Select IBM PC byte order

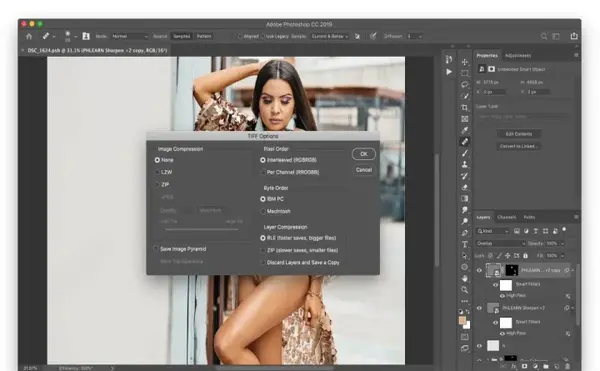pyautogui.click(x=262, y=199)
